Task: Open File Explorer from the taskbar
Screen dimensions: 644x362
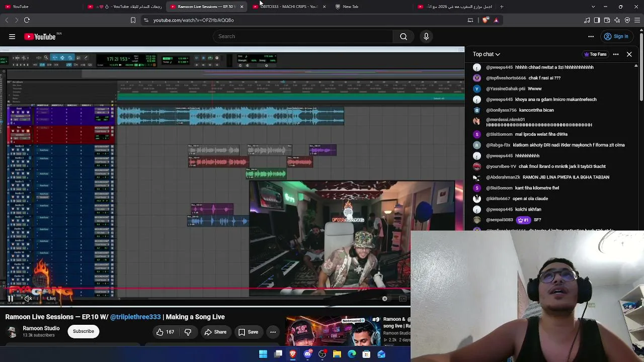Action: (x=337, y=354)
